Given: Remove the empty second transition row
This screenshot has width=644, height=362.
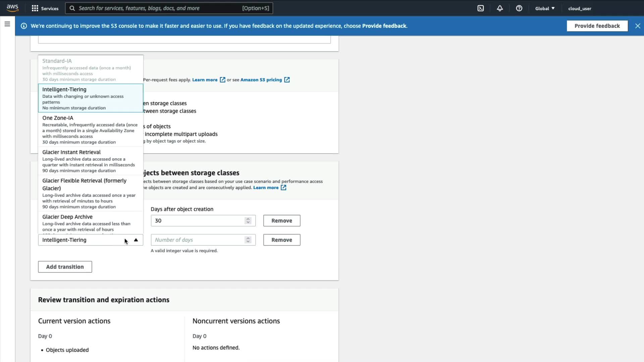Looking at the screenshot, I should (x=282, y=240).
